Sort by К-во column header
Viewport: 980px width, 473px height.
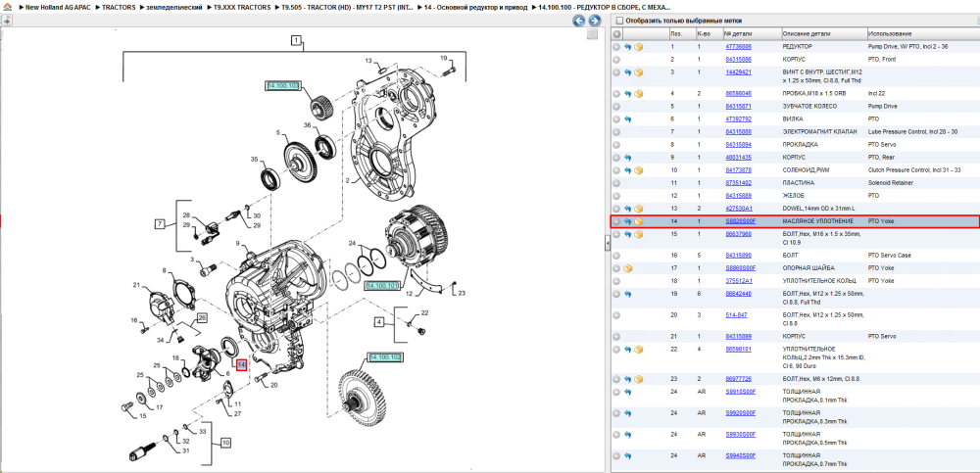click(709, 33)
